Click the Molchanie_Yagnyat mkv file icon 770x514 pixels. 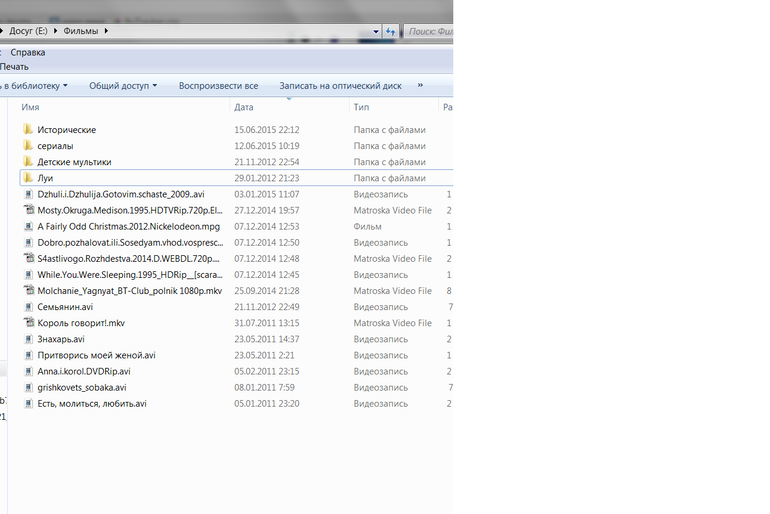tap(28, 291)
